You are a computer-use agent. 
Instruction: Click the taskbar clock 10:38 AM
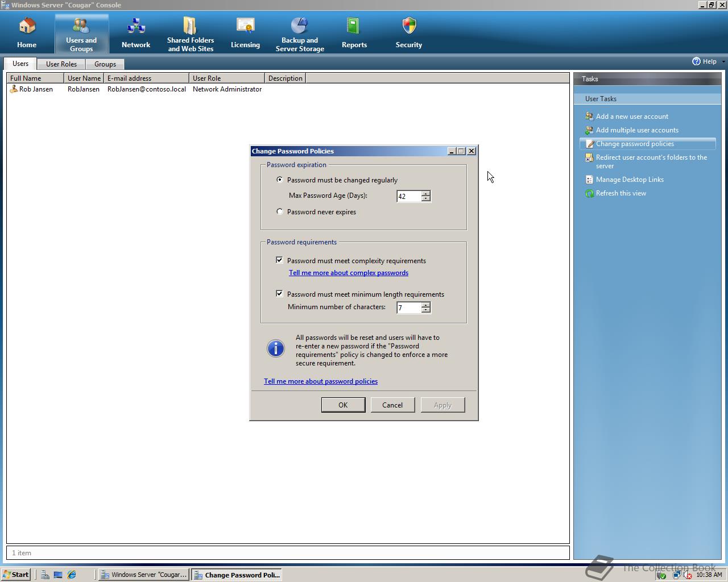[x=709, y=575]
